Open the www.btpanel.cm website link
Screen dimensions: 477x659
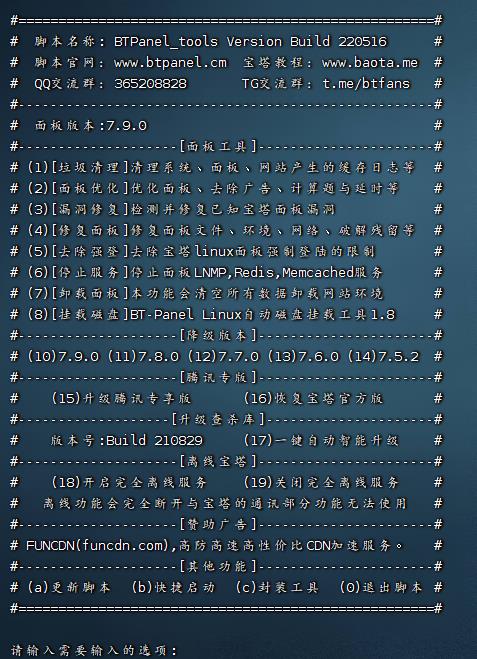coord(170,63)
